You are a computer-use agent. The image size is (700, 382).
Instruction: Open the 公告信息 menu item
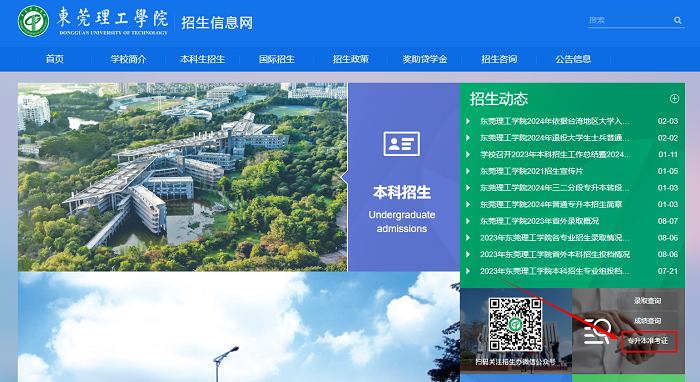573,59
